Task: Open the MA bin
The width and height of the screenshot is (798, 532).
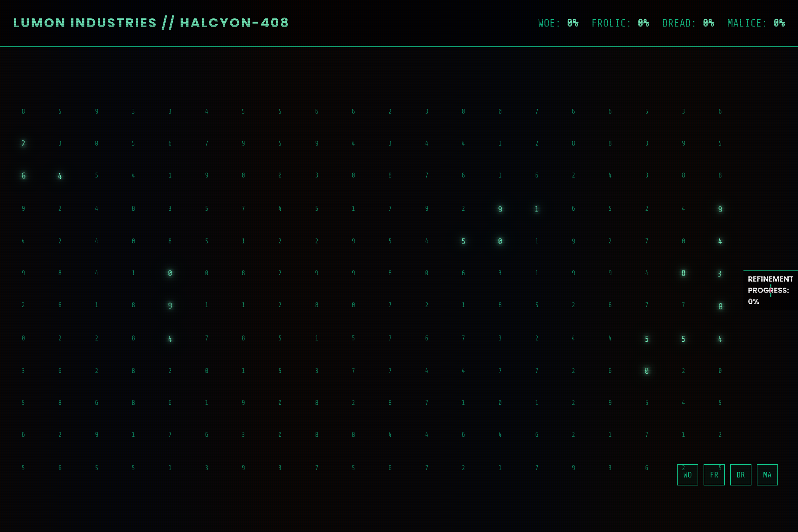Action: [767, 475]
